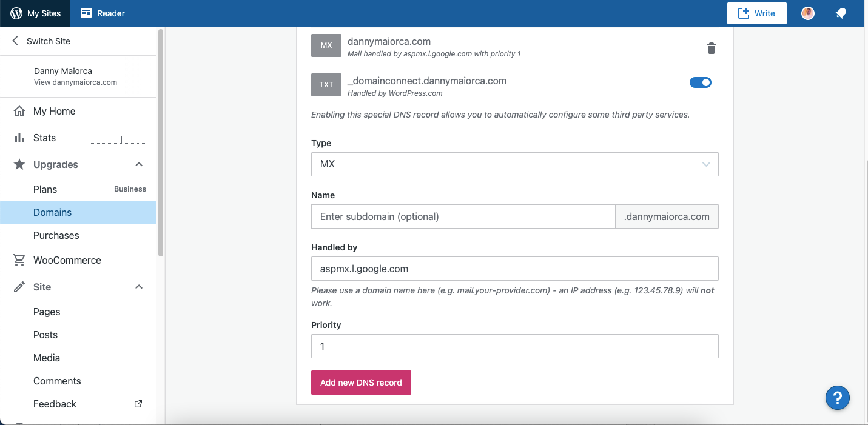This screenshot has height=425, width=868.
Task: Click the TXT record type badge
Action: [x=326, y=85]
